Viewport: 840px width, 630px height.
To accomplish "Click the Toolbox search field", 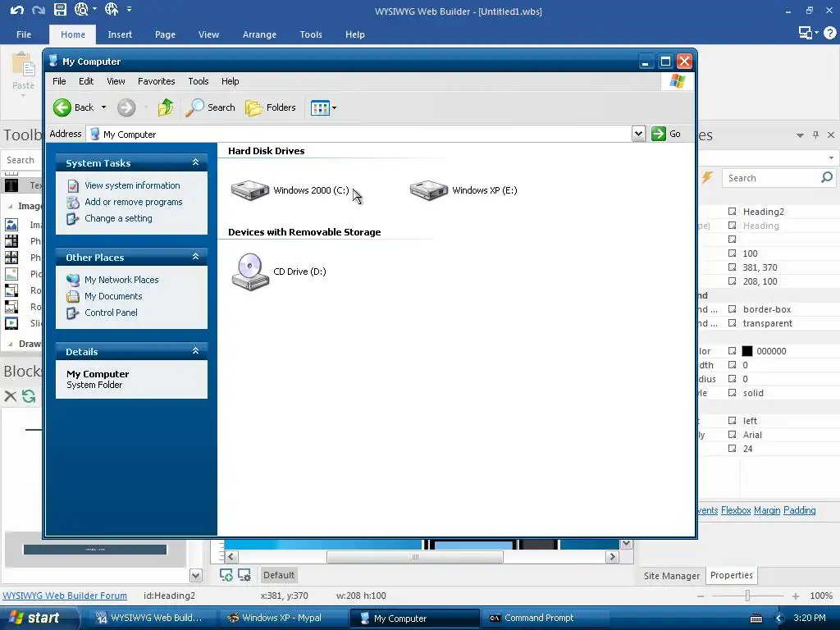I will point(21,160).
